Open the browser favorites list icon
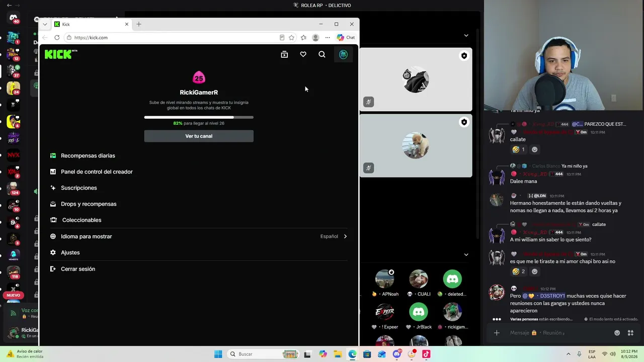The image size is (644, 362). 303,38
